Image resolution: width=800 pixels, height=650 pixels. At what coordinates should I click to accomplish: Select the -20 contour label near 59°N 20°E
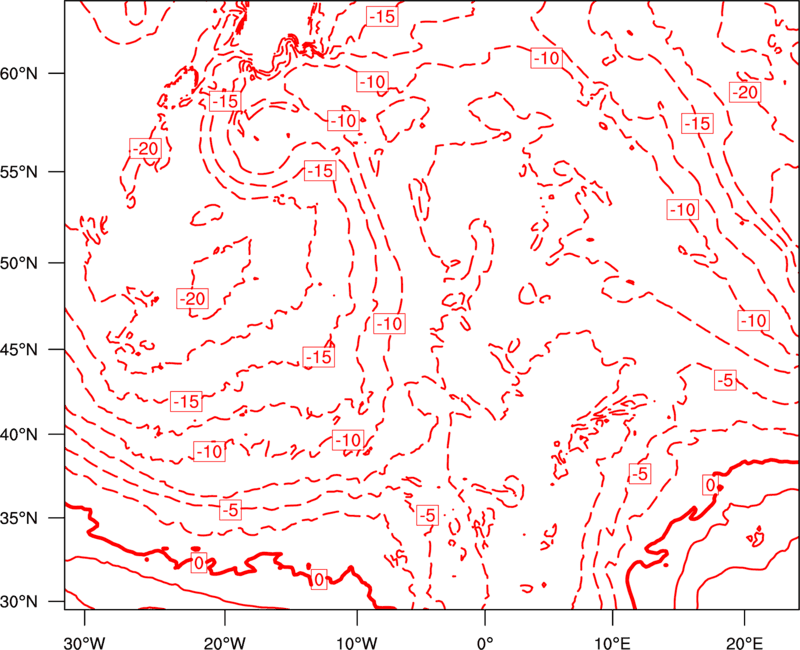(x=745, y=92)
